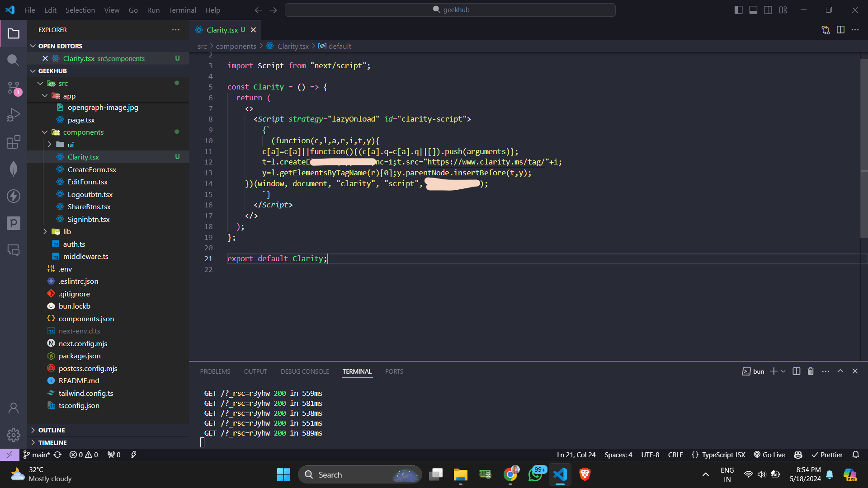Open the Source Control view
Image resolution: width=868 pixels, height=488 pixels.
[13, 88]
